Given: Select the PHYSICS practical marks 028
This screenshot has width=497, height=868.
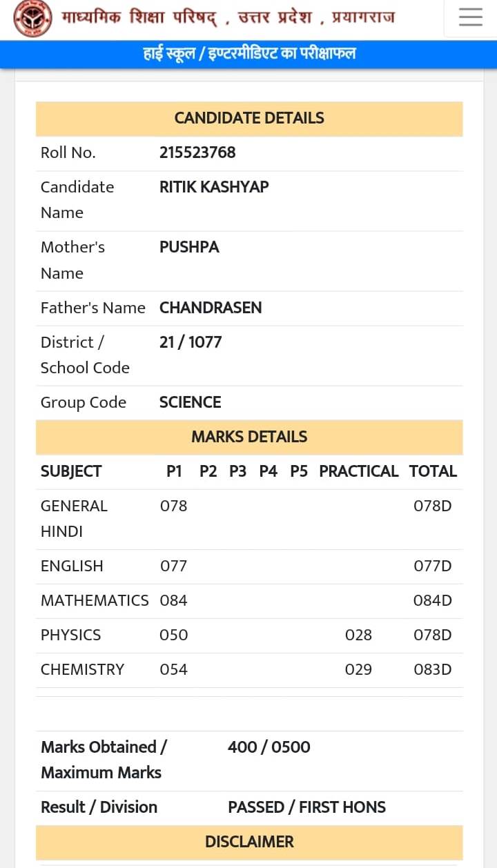Looking at the screenshot, I should click(x=358, y=635).
